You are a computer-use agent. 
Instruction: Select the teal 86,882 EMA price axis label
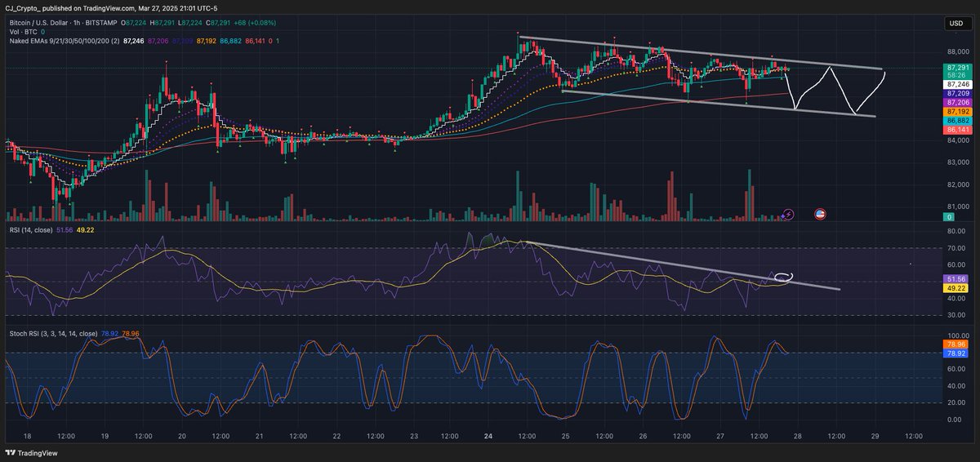tap(956, 120)
